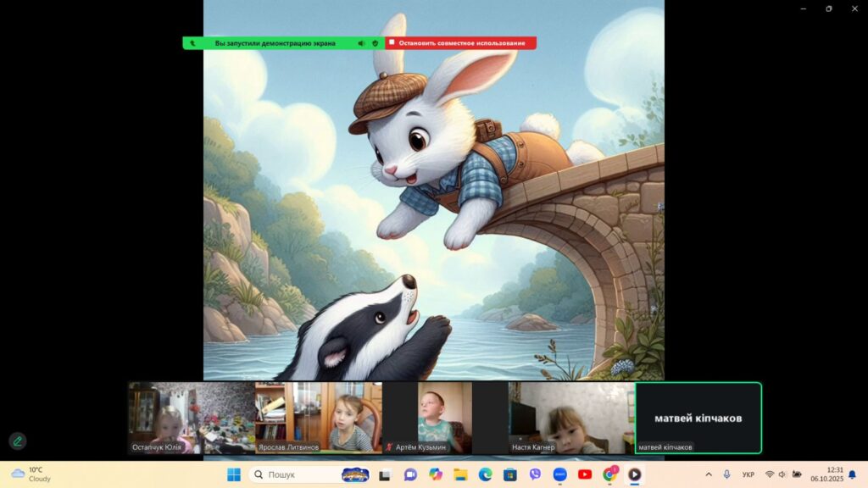868x488 pixels.
Task: Open Google Chrome from the taskbar
Action: [609, 474]
